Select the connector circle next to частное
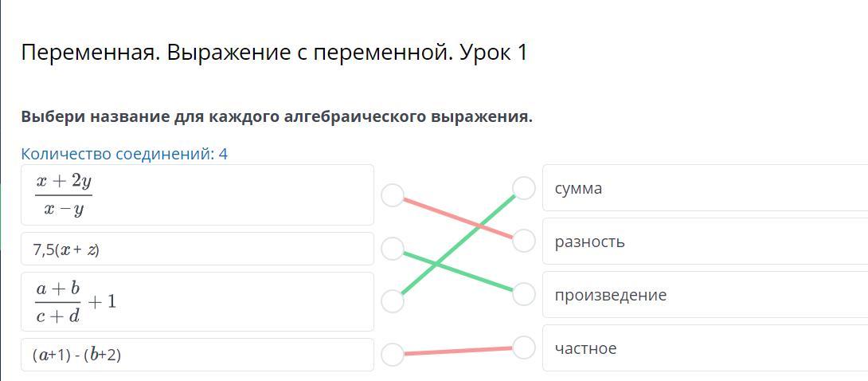The width and height of the screenshot is (868, 381). (x=524, y=348)
